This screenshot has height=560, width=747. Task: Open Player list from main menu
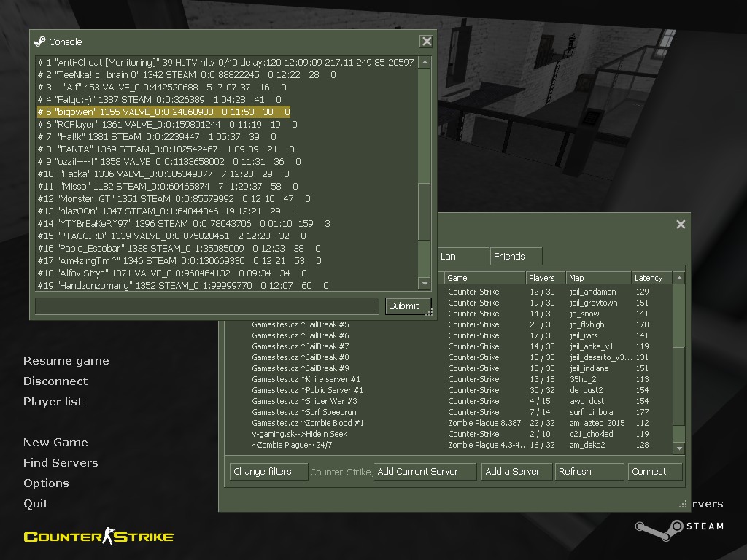[x=53, y=402]
